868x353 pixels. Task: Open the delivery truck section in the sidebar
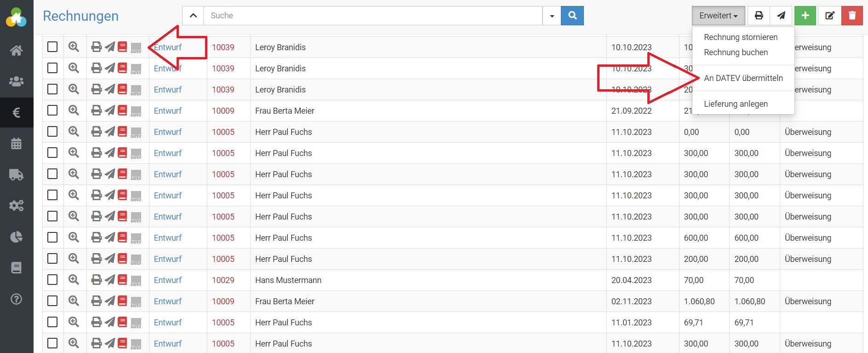tap(17, 175)
